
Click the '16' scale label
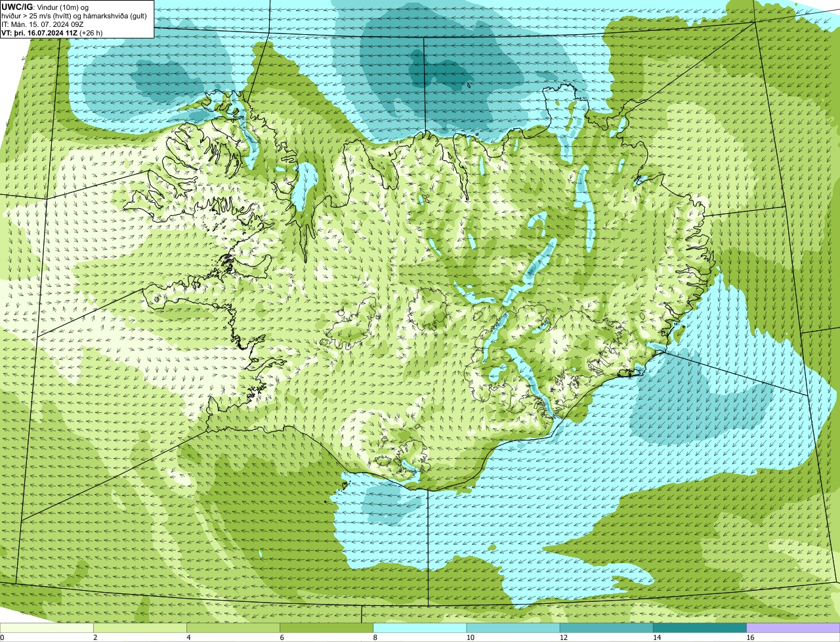[749, 637]
